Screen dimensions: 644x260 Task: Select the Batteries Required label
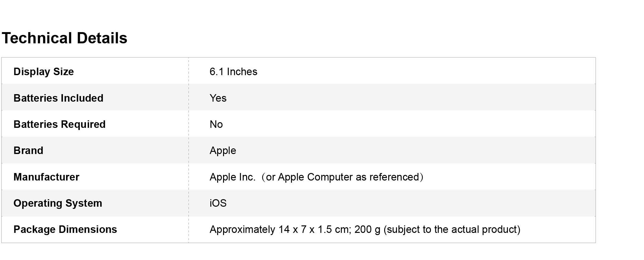click(60, 124)
